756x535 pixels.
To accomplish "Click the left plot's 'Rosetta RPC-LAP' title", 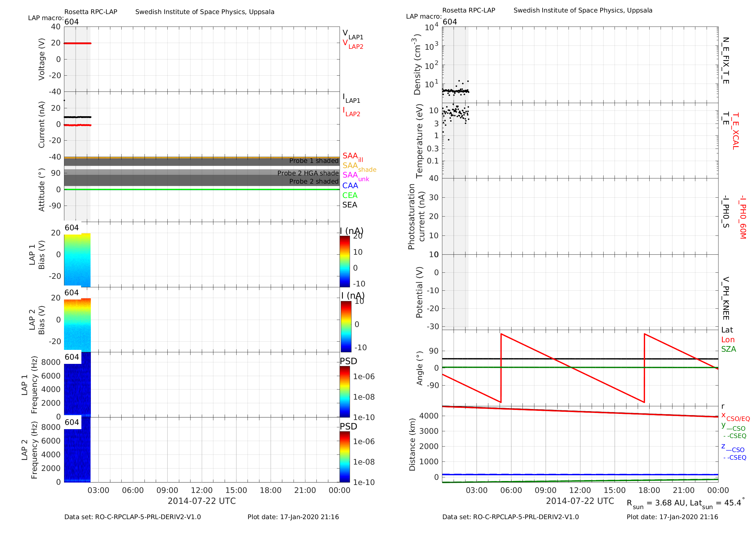I will click(91, 12).
